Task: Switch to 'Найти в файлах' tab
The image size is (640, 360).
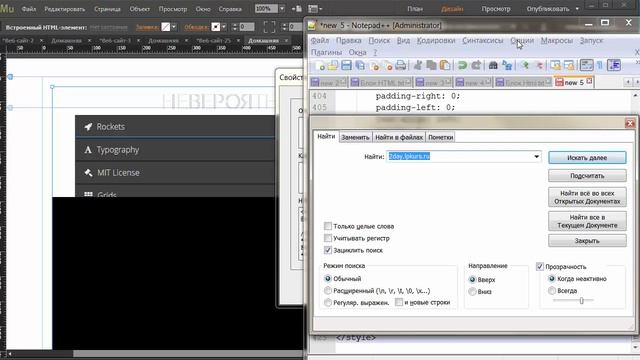Action: coord(399,137)
